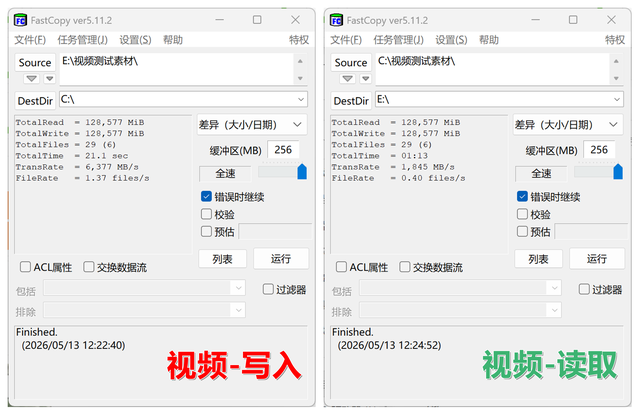Close the right FastCopy window
640x415 pixels.
click(611, 20)
